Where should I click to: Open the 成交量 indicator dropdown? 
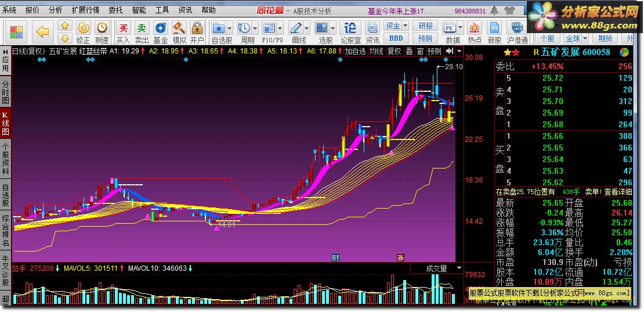459,268
